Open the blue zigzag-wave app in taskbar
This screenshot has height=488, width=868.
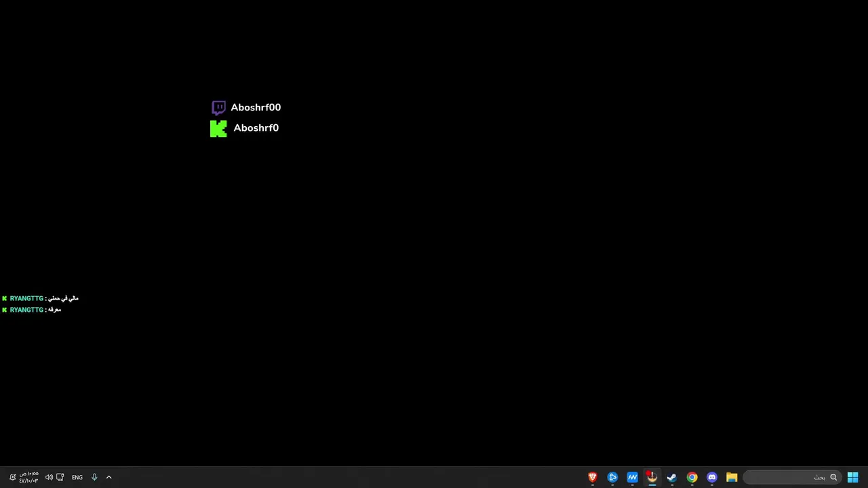coord(632,477)
